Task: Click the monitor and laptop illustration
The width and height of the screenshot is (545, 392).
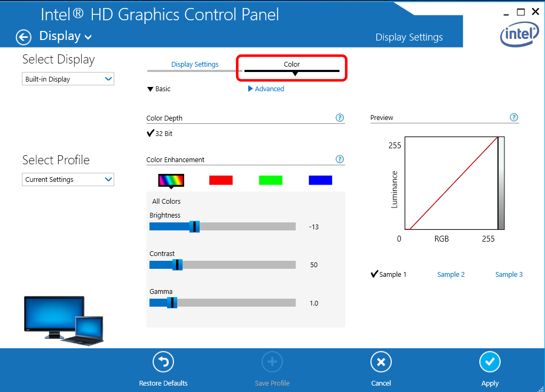Action: coord(64,320)
